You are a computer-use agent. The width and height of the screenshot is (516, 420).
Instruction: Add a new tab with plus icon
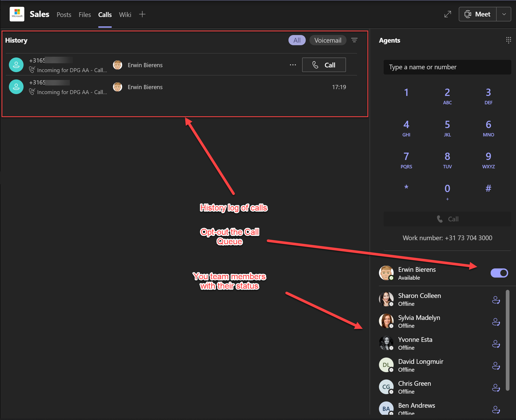[x=142, y=14]
